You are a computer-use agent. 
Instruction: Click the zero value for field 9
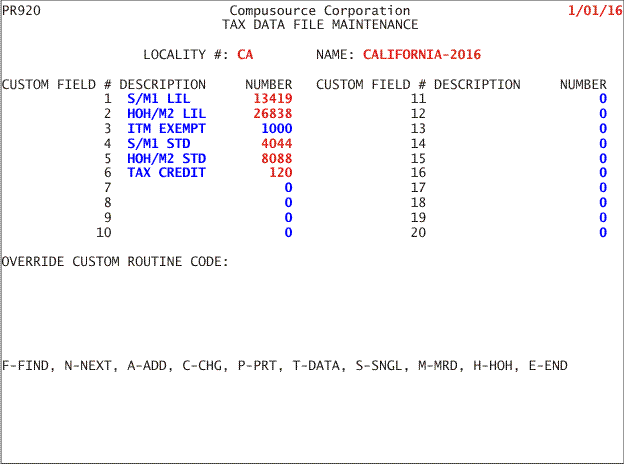click(289, 217)
